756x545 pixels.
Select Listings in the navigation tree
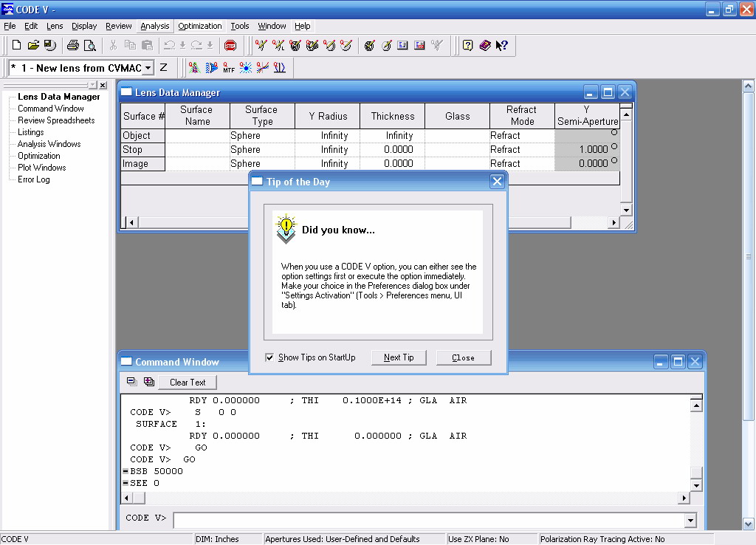coord(31,132)
